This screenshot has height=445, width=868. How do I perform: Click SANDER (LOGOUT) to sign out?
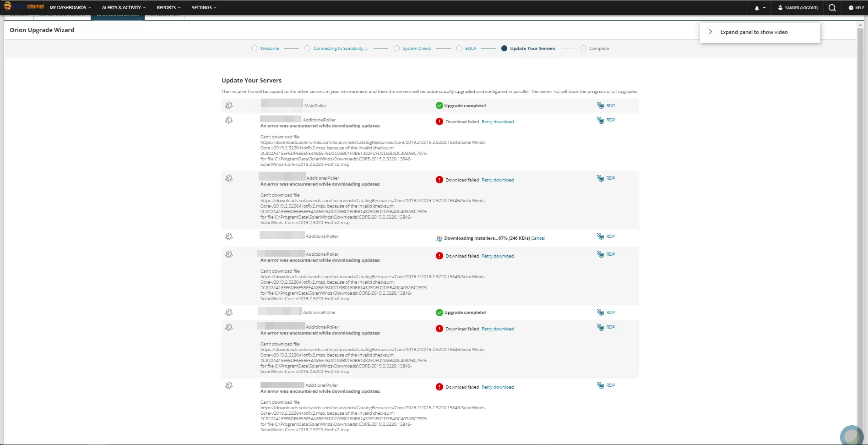point(798,8)
